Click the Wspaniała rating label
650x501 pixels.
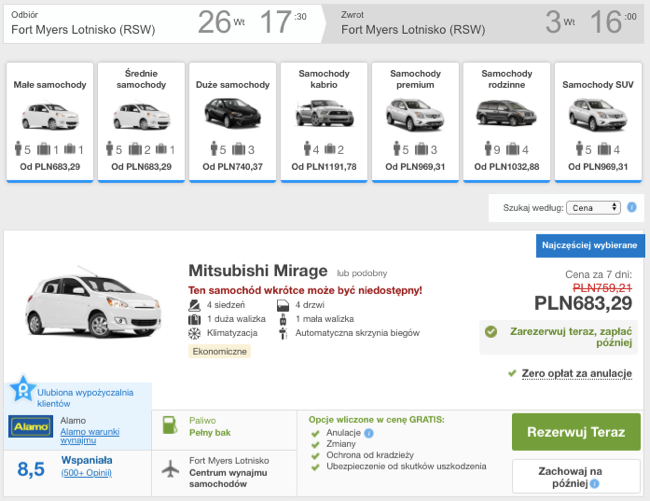click(87, 460)
